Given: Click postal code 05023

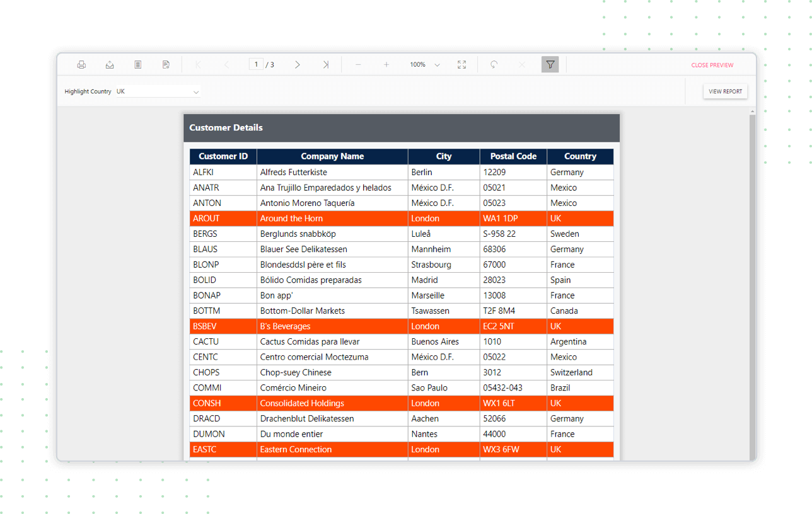Looking at the screenshot, I should pyautogui.click(x=513, y=203).
